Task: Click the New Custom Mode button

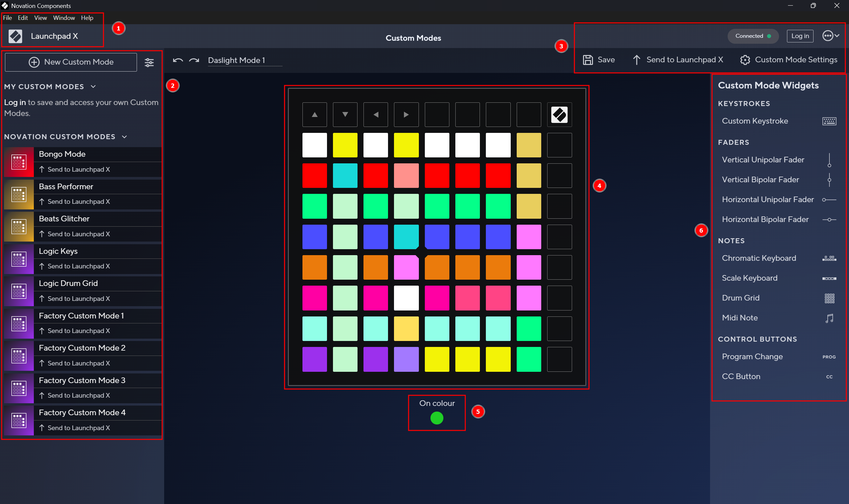Action: pos(71,62)
